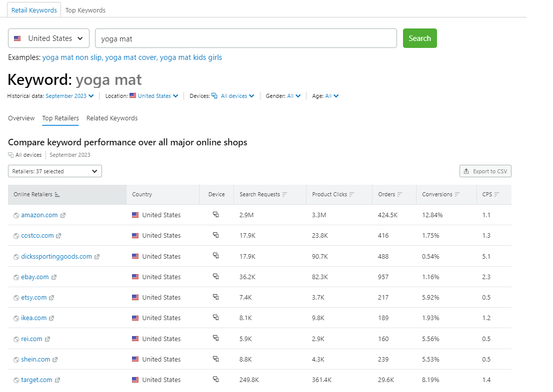Open the amazon.com retailer link
Screen dimensions: 553x392
click(39, 215)
